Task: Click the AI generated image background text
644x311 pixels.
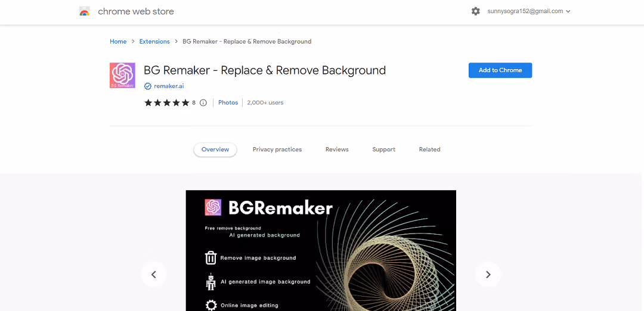Action: pyautogui.click(x=266, y=282)
